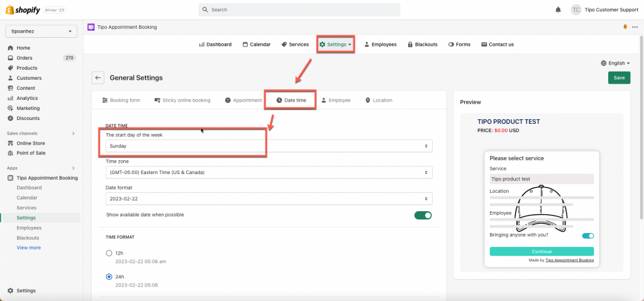This screenshot has height=301, width=644.
Task: Open the three-dot app menu
Action: (x=635, y=27)
